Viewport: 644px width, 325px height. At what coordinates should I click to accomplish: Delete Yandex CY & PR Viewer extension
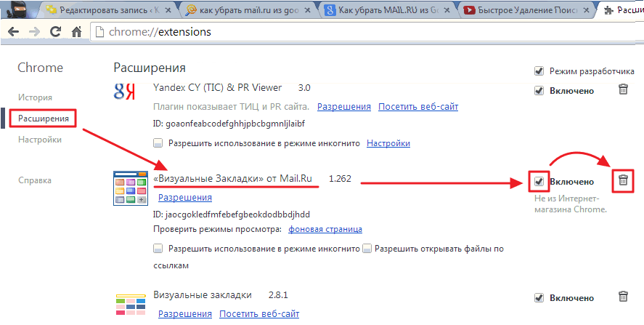click(623, 89)
